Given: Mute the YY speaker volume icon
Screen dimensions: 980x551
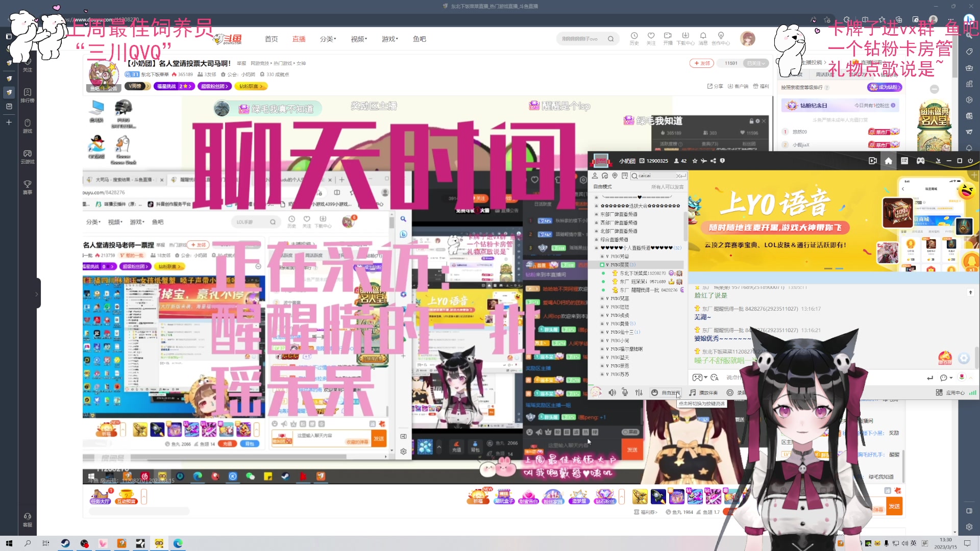Looking at the screenshot, I should point(611,392).
